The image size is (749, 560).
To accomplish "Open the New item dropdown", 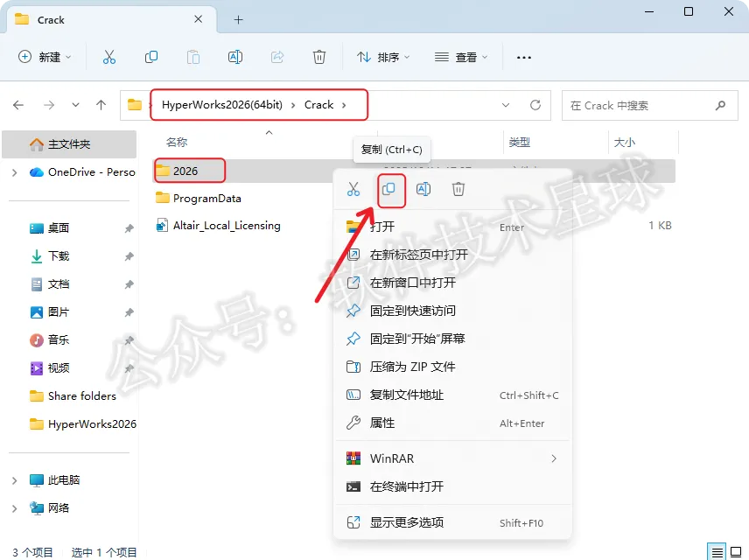I will click(x=45, y=58).
